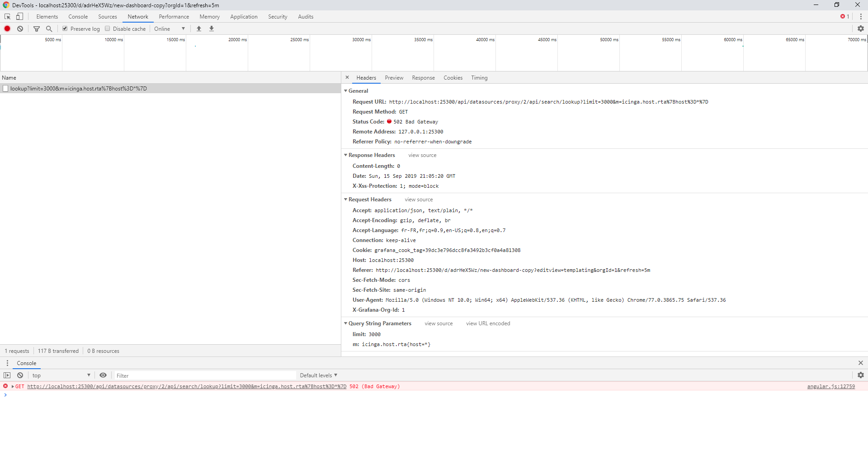The height and width of the screenshot is (475, 868).
Task: Open the Performance panel
Action: (174, 16)
